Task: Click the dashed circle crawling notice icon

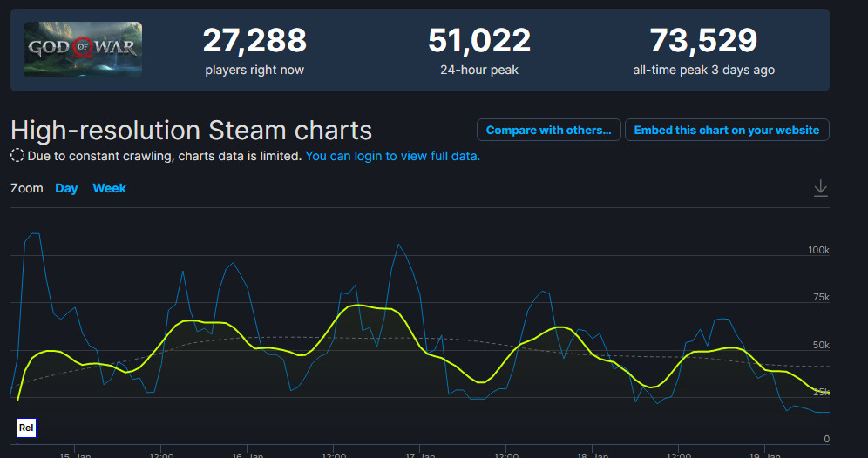Action: 17,156
